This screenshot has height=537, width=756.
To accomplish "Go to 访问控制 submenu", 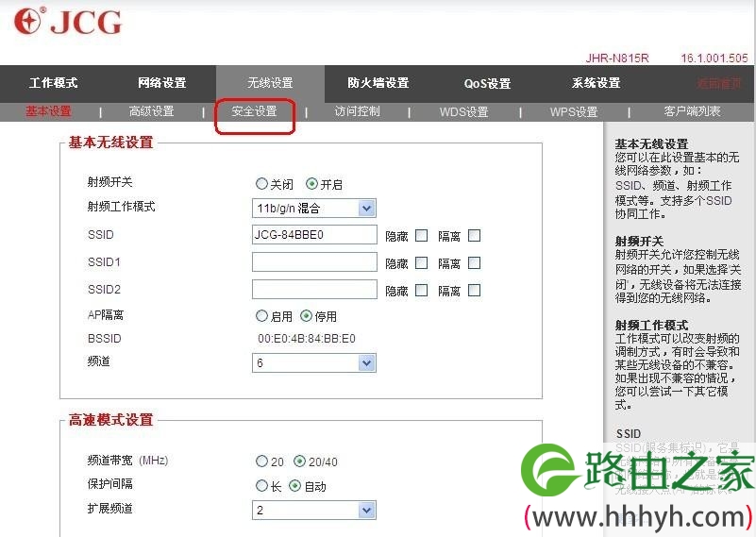I will point(358,111).
